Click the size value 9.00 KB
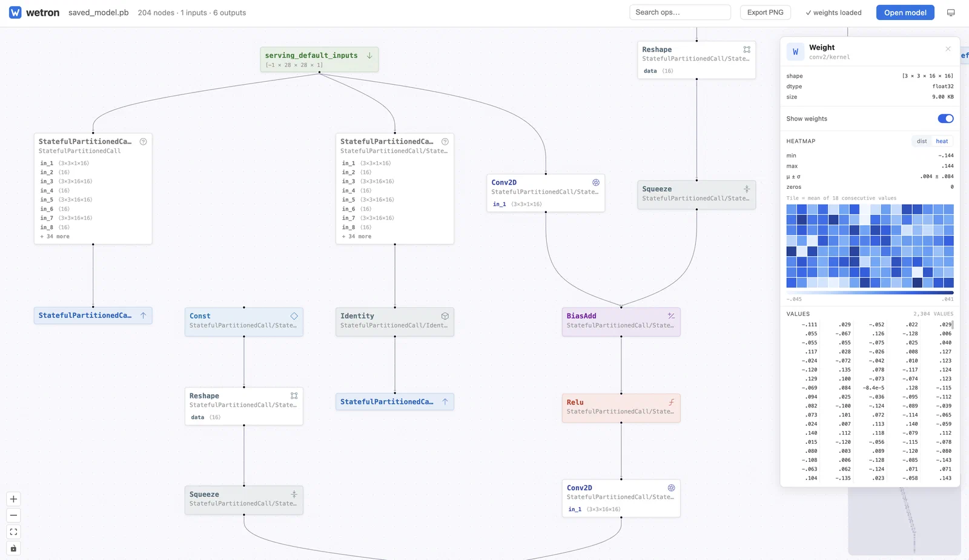 [x=943, y=97]
